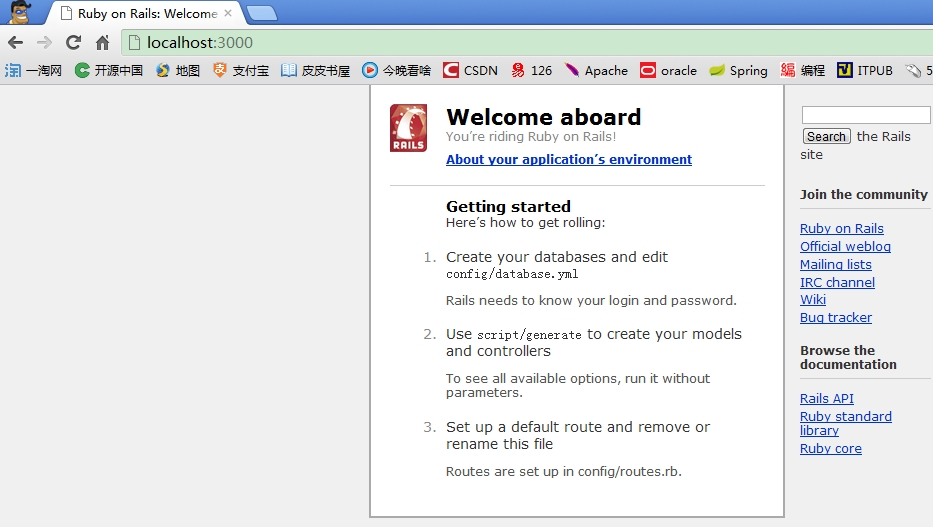Open About your application's environment link
This screenshot has width=933, height=527.
click(569, 159)
